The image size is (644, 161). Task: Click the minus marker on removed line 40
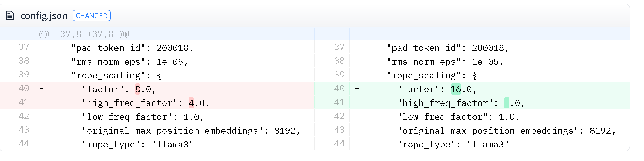(41, 89)
